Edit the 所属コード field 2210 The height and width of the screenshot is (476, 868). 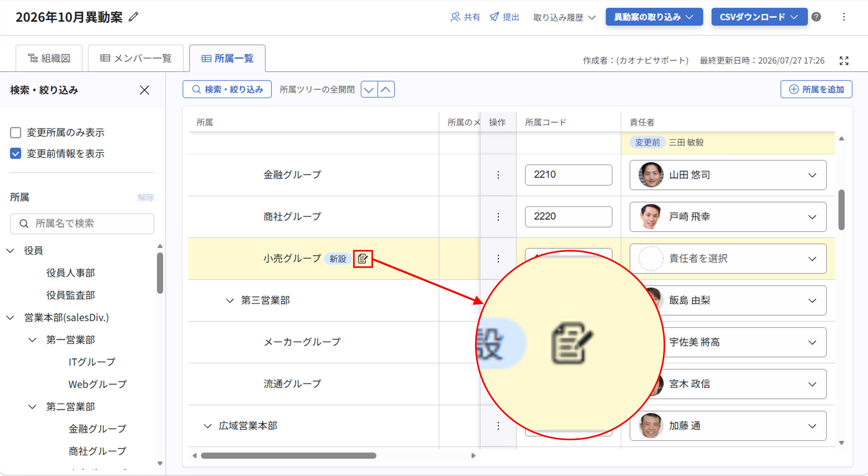coord(569,175)
